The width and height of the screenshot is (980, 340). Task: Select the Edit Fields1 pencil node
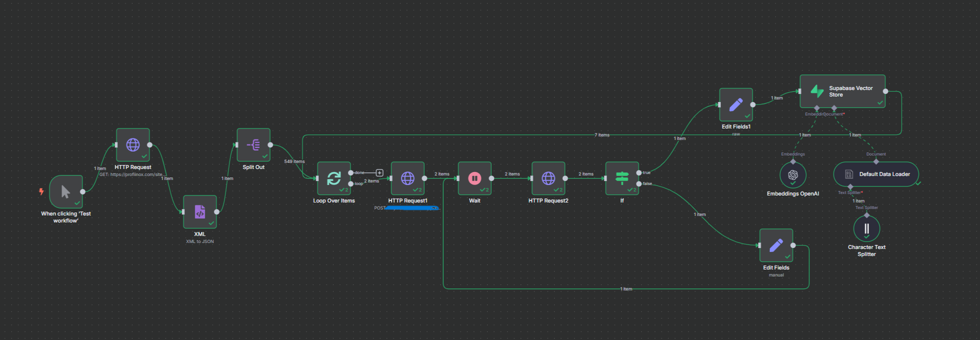(736, 105)
